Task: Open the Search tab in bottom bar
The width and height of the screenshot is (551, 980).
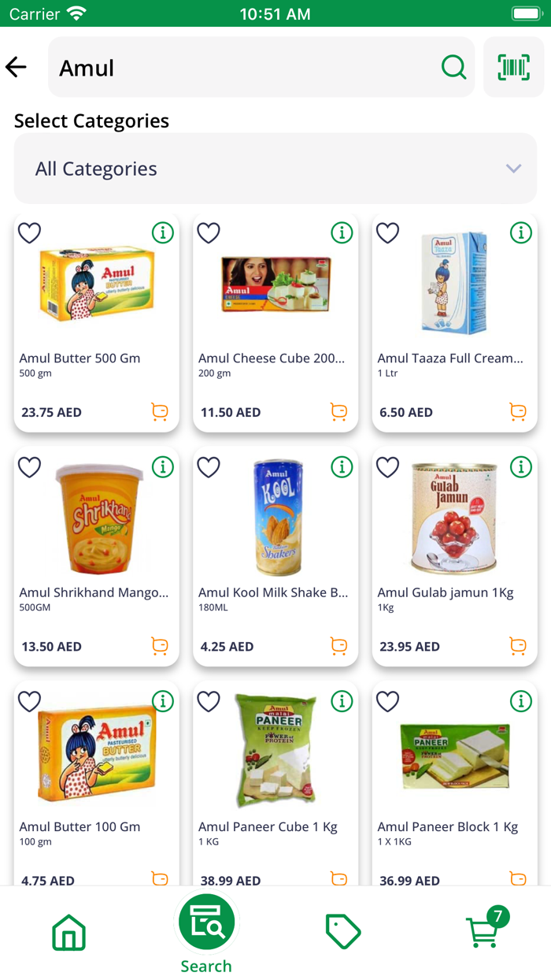Action: [206, 922]
